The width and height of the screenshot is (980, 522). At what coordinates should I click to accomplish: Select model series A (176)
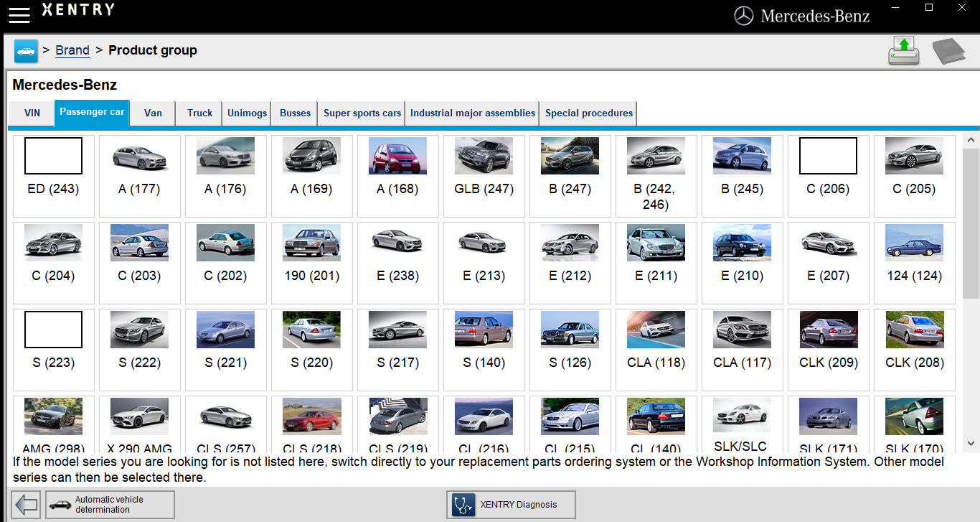coord(226,176)
